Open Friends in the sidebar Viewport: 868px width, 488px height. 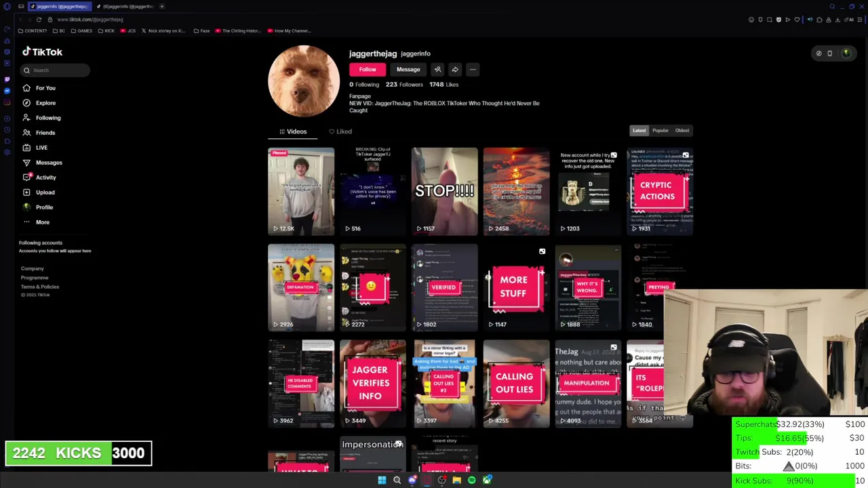[39, 133]
